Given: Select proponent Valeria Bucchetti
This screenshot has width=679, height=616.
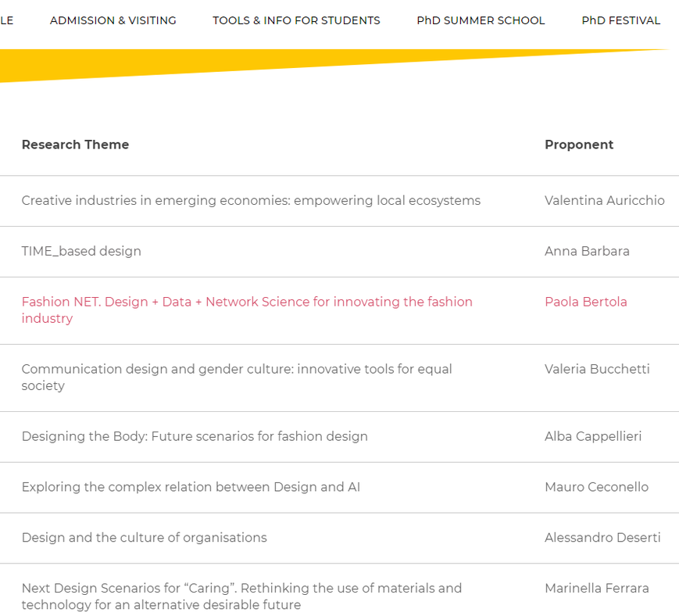Looking at the screenshot, I should [x=597, y=369].
